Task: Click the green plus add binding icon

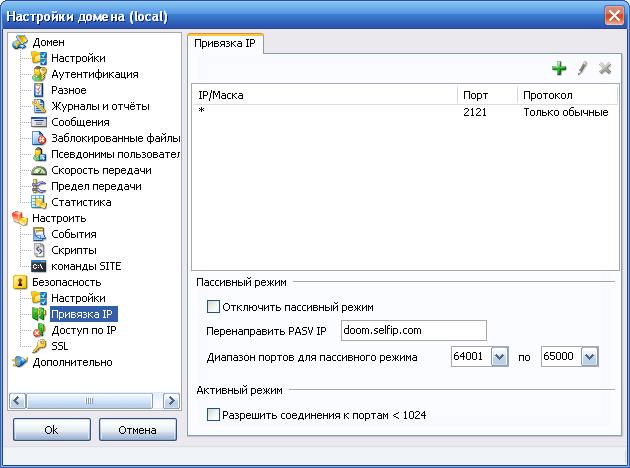Action: [x=559, y=68]
